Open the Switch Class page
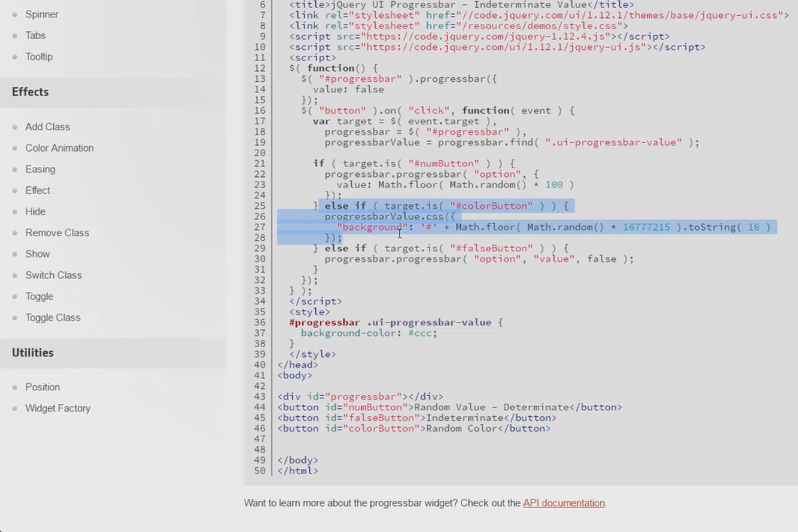Image resolution: width=798 pixels, height=532 pixels. click(x=53, y=275)
